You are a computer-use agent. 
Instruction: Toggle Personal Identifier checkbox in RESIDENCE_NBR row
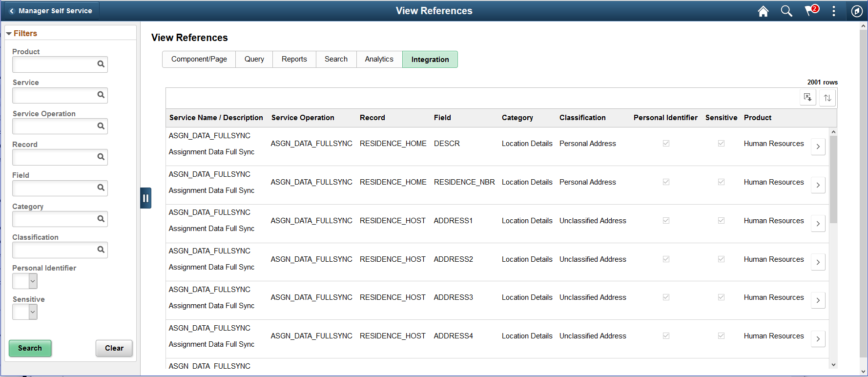click(666, 182)
